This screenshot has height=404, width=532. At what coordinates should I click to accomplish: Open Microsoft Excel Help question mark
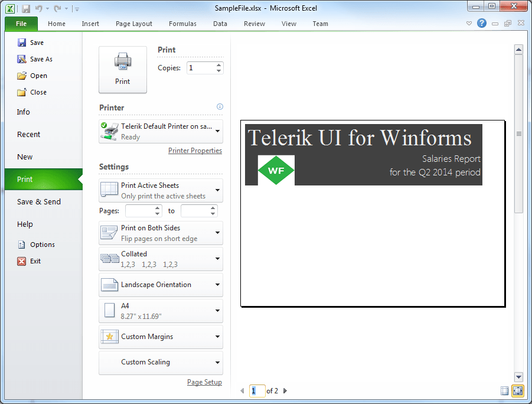tap(482, 23)
